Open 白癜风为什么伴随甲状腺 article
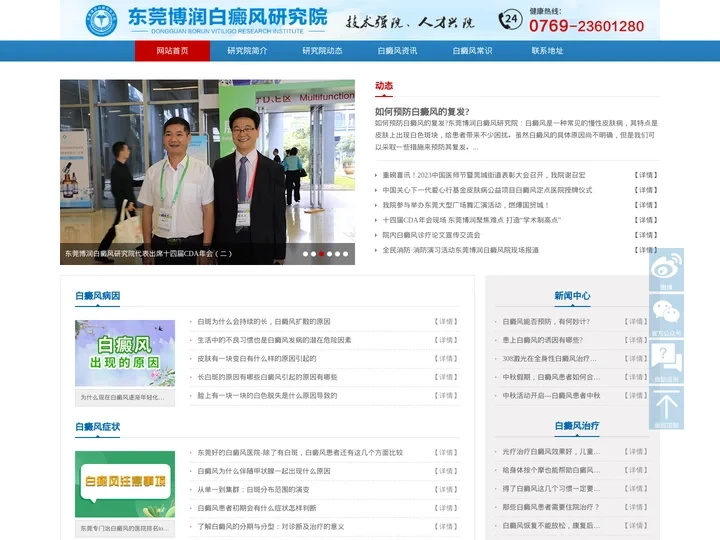Image resolution: width=720 pixels, height=540 pixels. coord(264,471)
